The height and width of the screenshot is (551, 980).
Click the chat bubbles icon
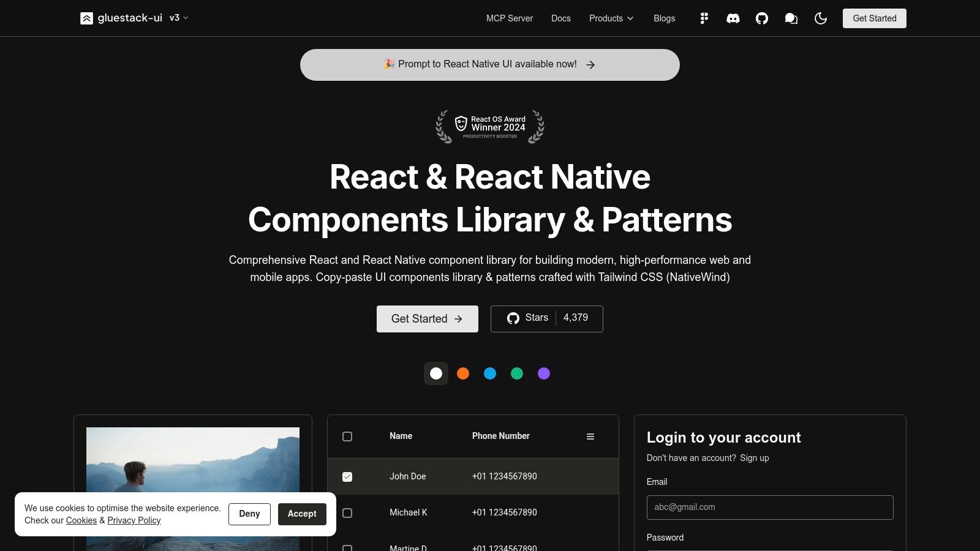pyautogui.click(x=791, y=18)
